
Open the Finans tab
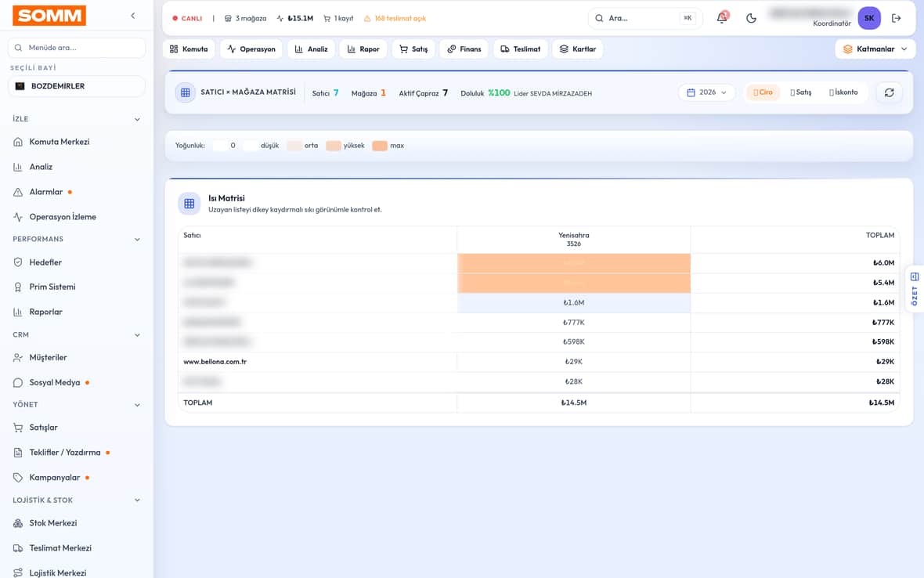tap(464, 49)
